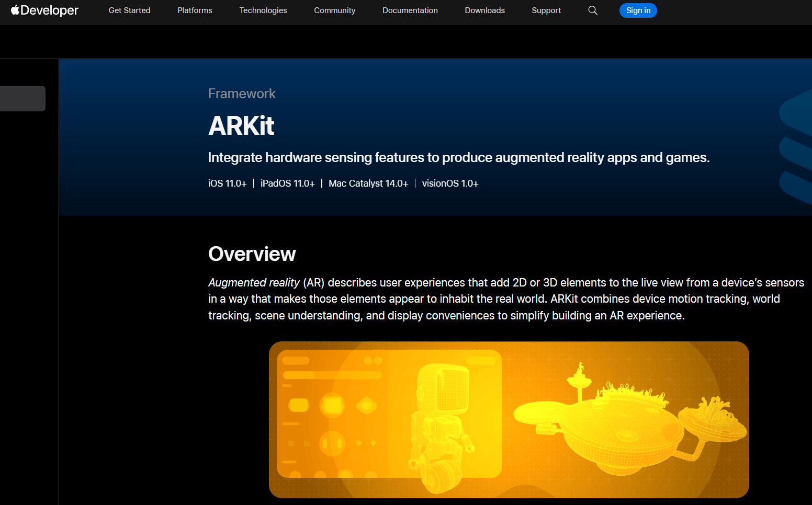Click the iPadOS 11.0+ availability label

[287, 183]
